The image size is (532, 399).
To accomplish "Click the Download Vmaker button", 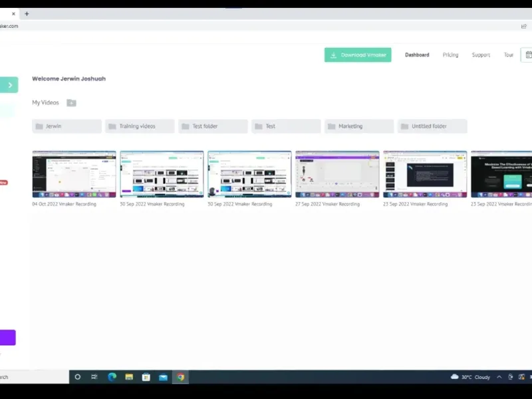I will point(358,55).
